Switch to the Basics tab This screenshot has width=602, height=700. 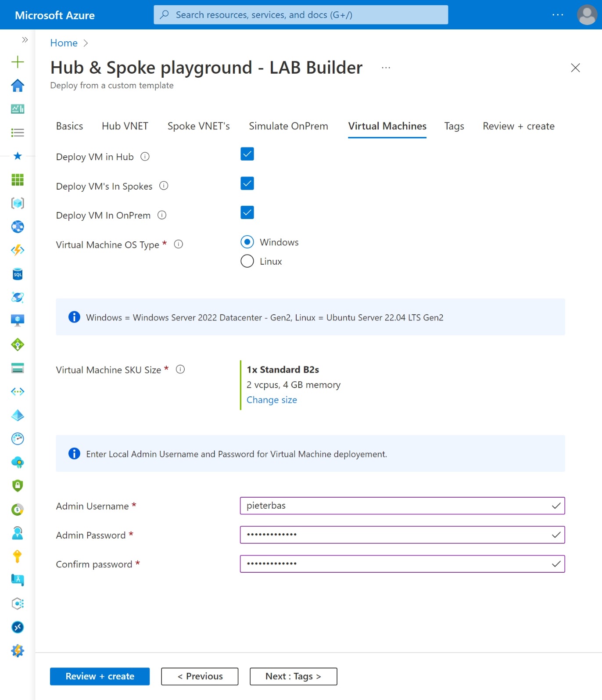[69, 126]
